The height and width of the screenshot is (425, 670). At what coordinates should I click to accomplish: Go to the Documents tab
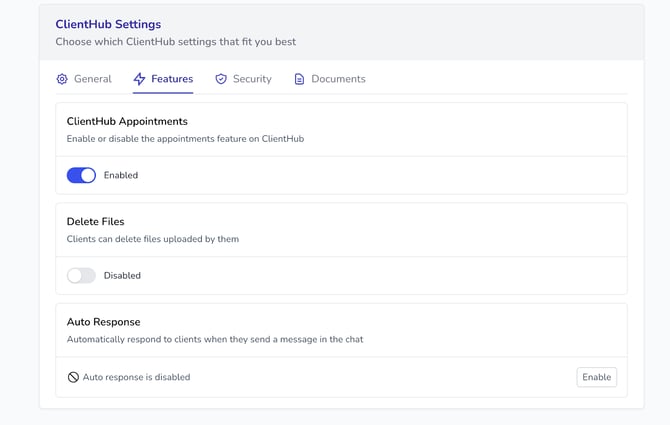(x=338, y=79)
